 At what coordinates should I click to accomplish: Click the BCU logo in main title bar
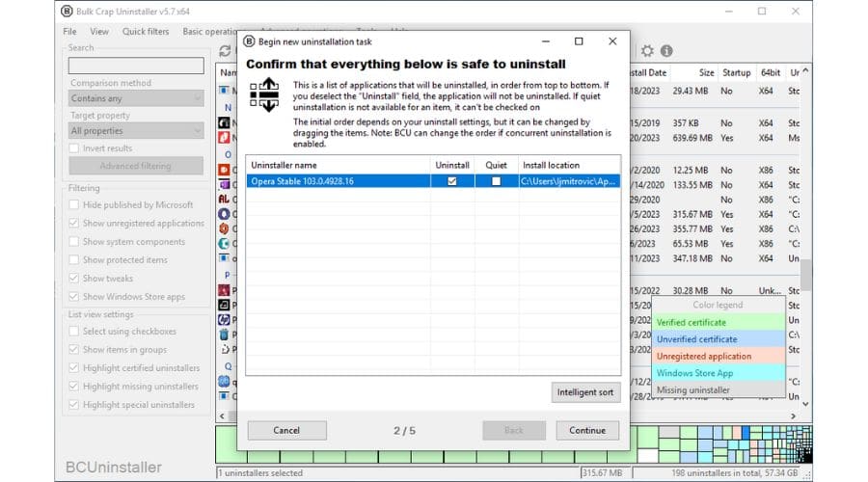pos(67,11)
